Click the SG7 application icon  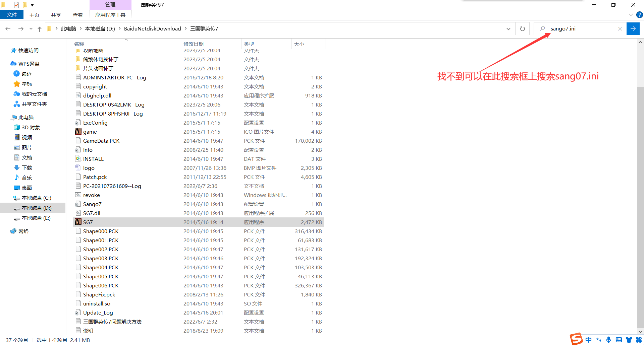coord(78,222)
